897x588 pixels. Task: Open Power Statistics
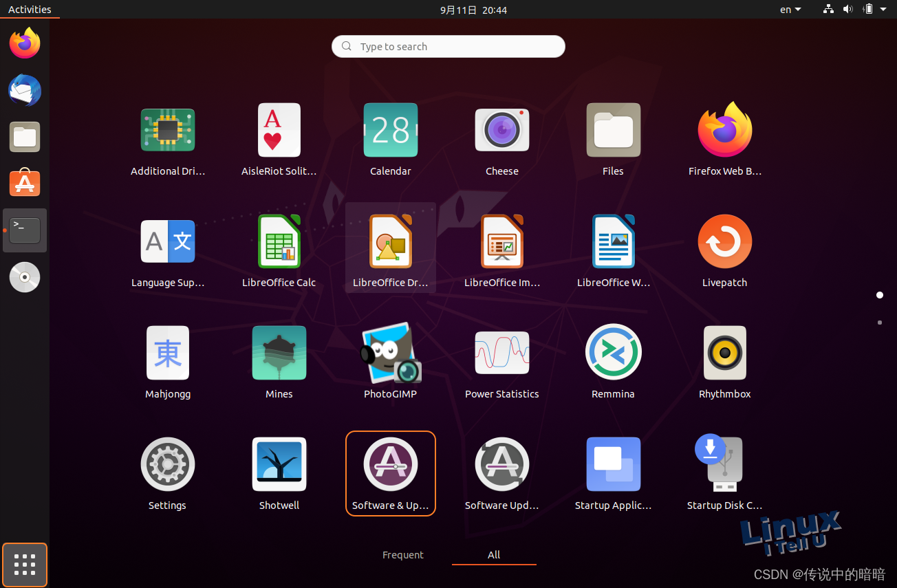pyautogui.click(x=502, y=363)
